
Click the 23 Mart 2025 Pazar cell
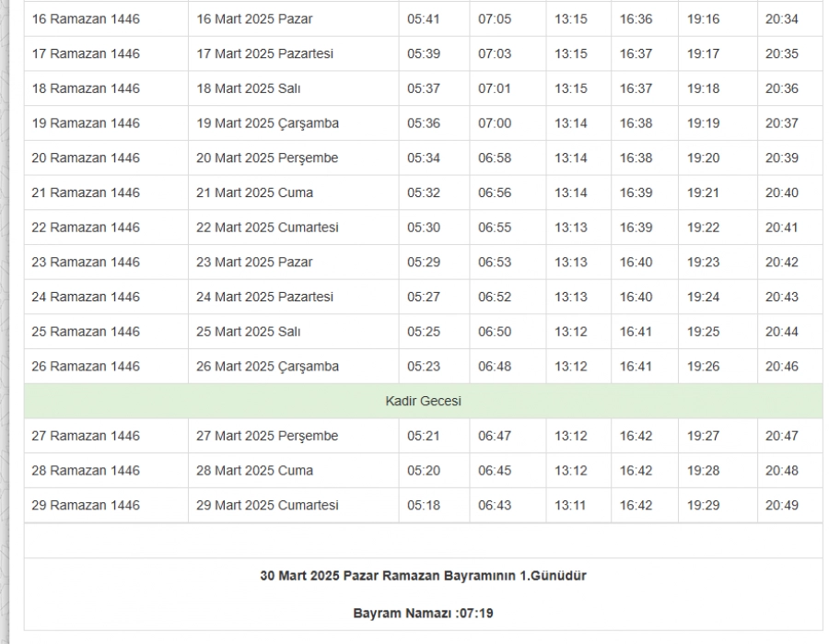click(x=254, y=263)
